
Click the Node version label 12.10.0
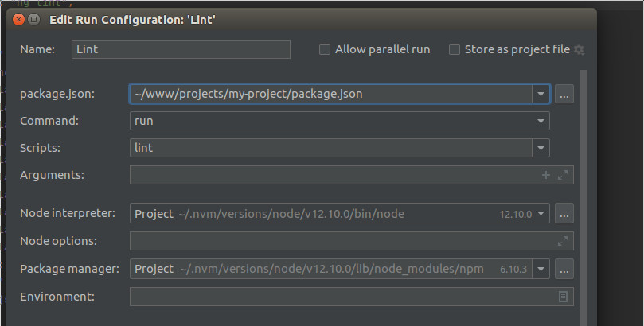516,215
